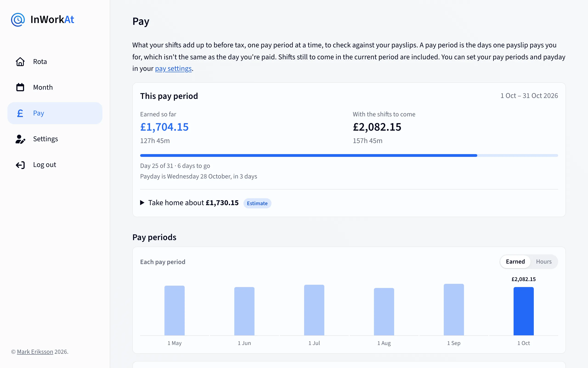Click the Estimate badge
Image resolution: width=588 pixels, height=368 pixels.
tap(257, 203)
